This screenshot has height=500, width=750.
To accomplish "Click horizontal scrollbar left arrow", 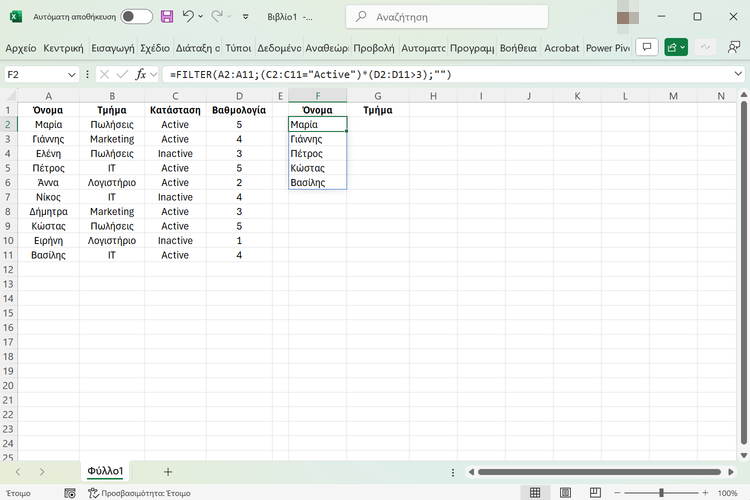I will point(471,472).
